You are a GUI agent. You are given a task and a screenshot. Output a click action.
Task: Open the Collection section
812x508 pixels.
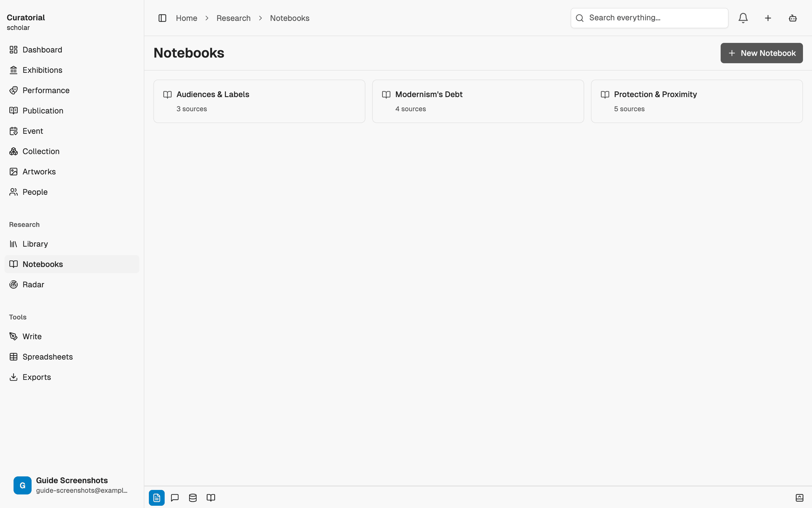tap(72, 151)
